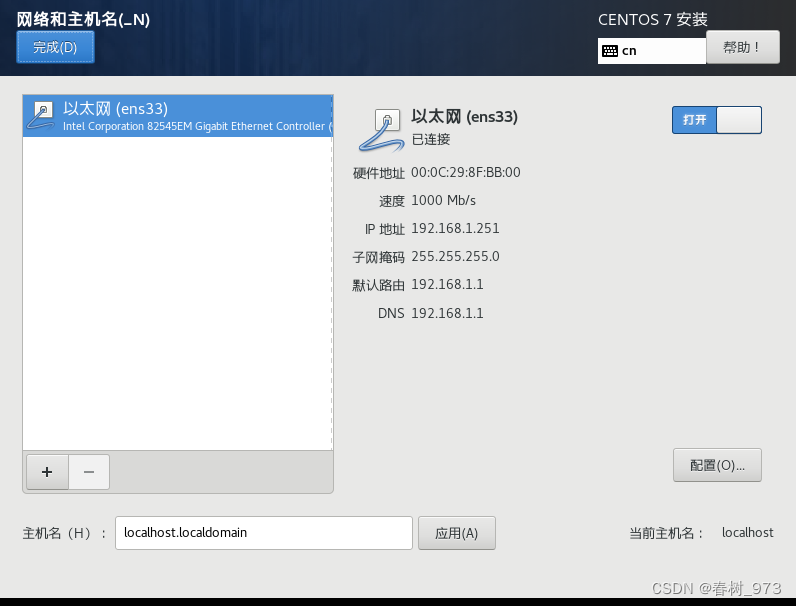Click the empty area of device list

pyautogui.click(x=178, y=293)
